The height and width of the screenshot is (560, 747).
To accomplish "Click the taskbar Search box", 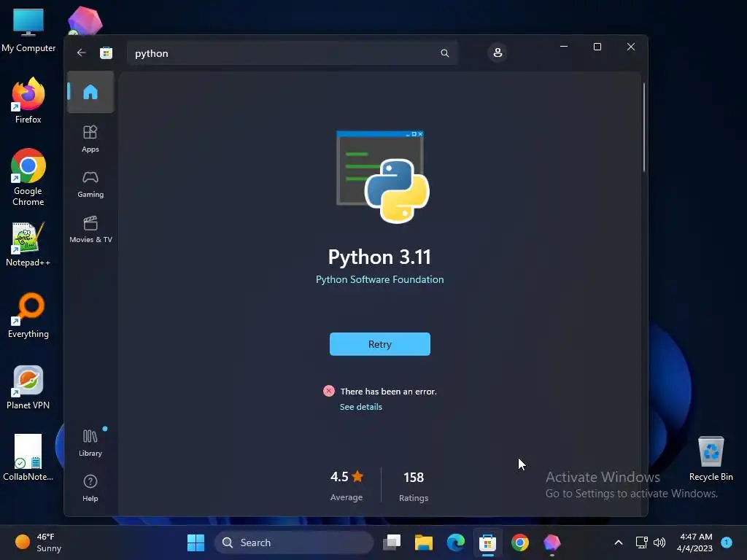I will click(x=294, y=542).
